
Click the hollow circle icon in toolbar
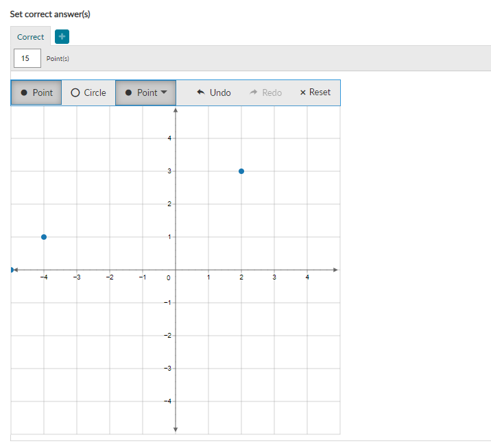pyautogui.click(x=75, y=92)
